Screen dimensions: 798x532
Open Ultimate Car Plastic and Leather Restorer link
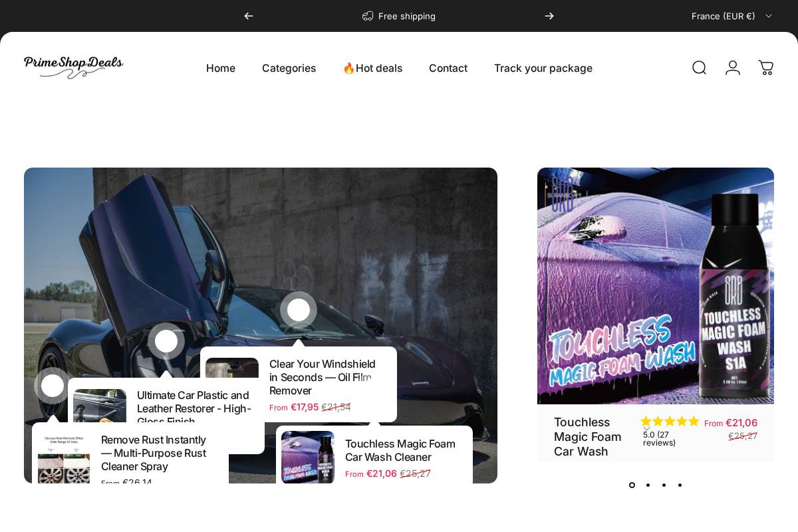click(194, 408)
